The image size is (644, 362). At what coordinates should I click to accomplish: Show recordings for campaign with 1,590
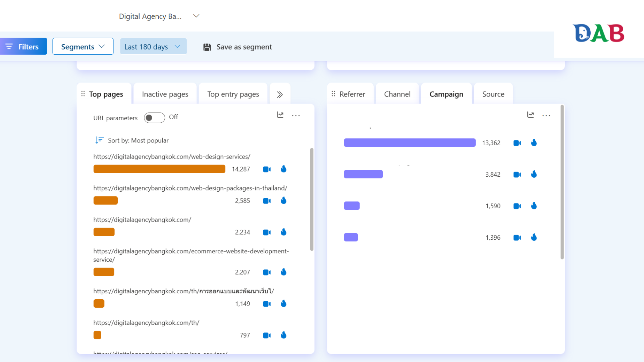click(x=517, y=206)
